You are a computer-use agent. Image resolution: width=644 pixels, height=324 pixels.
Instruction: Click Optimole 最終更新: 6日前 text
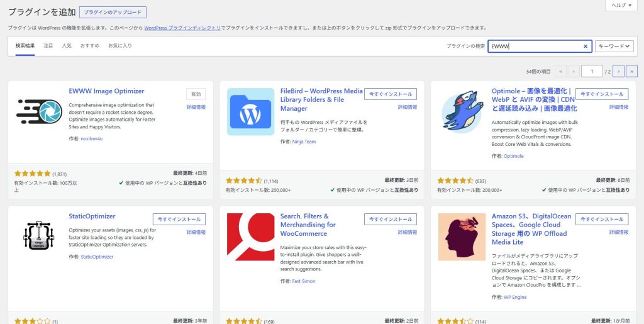pos(613,181)
